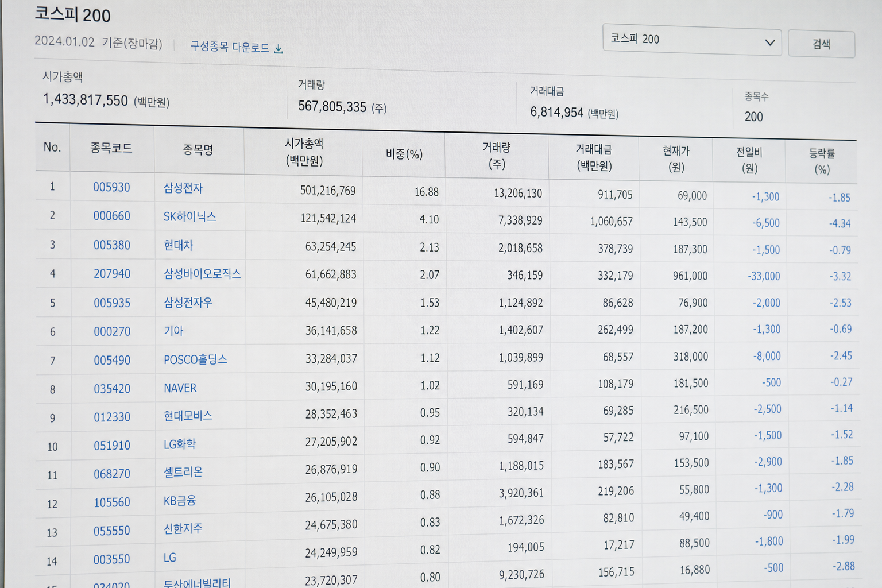
Task: Select total trading value 6,814,954
Action: click(557, 112)
